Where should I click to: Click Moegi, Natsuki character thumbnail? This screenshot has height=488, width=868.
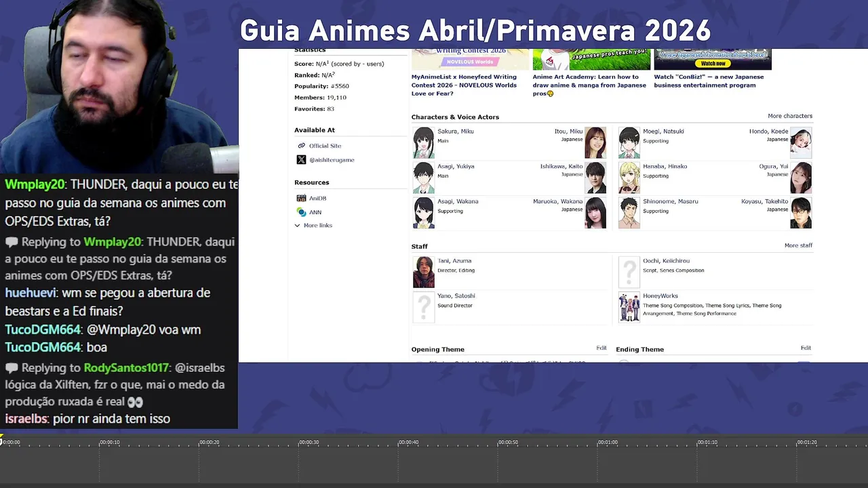(629, 142)
